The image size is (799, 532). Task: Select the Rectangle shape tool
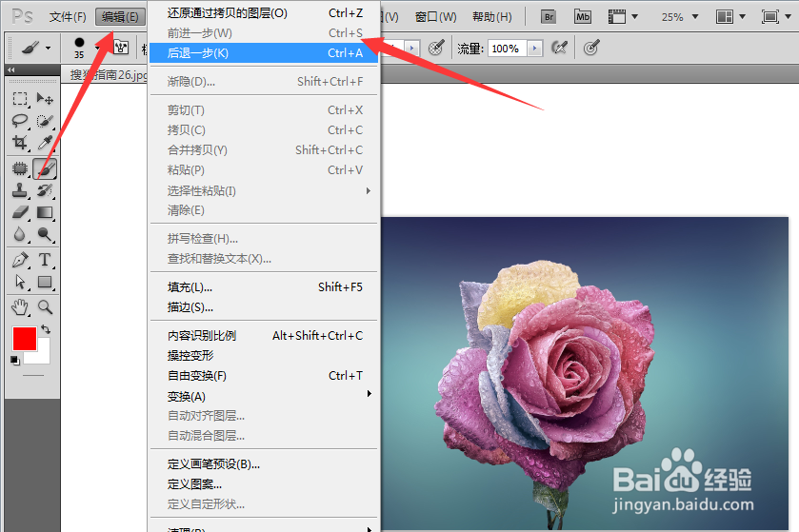pyautogui.click(x=45, y=282)
